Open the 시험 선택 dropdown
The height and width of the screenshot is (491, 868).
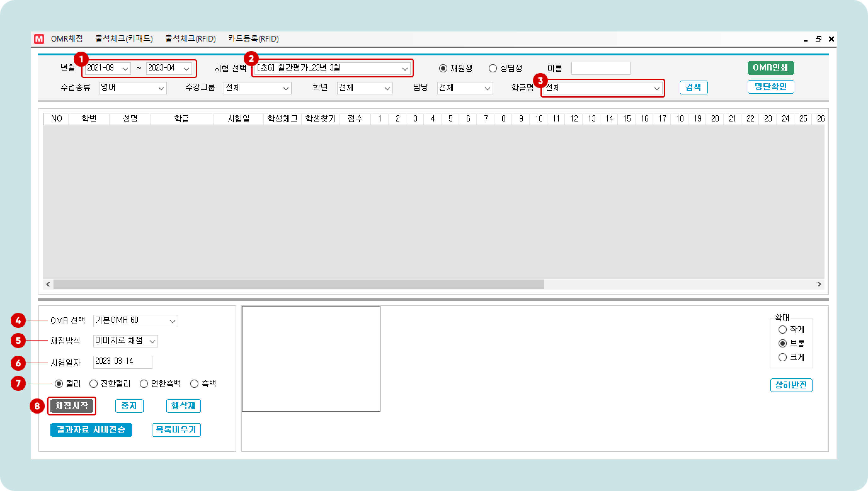[404, 69]
